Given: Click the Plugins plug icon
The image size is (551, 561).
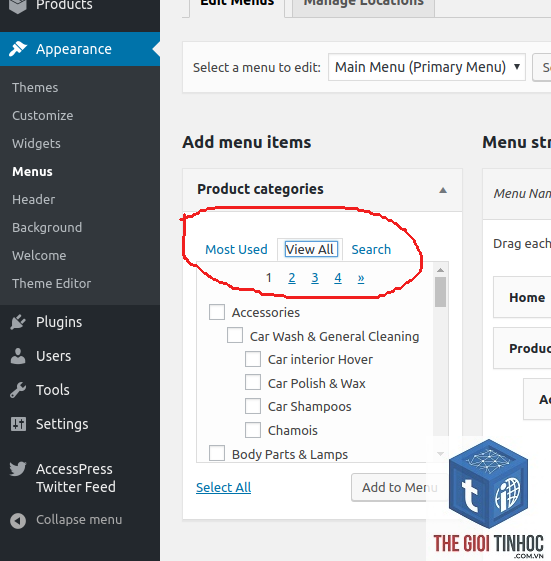Looking at the screenshot, I should [18, 322].
